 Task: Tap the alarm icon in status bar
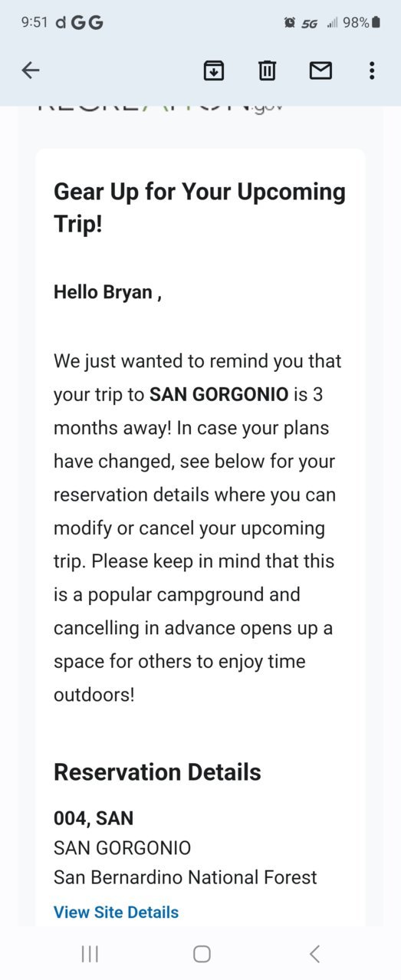(x=289, y=23)
